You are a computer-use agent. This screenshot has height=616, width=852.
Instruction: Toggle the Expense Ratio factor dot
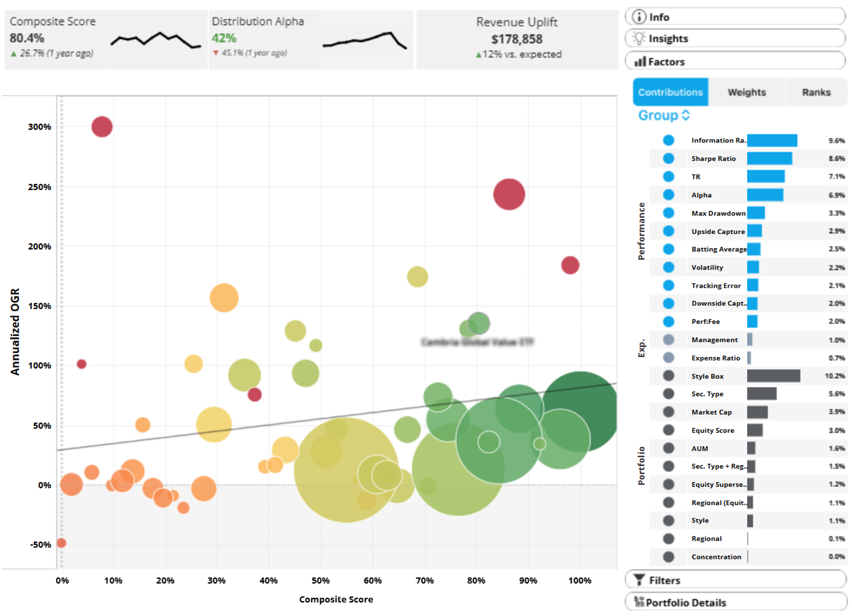coord(668,357)
